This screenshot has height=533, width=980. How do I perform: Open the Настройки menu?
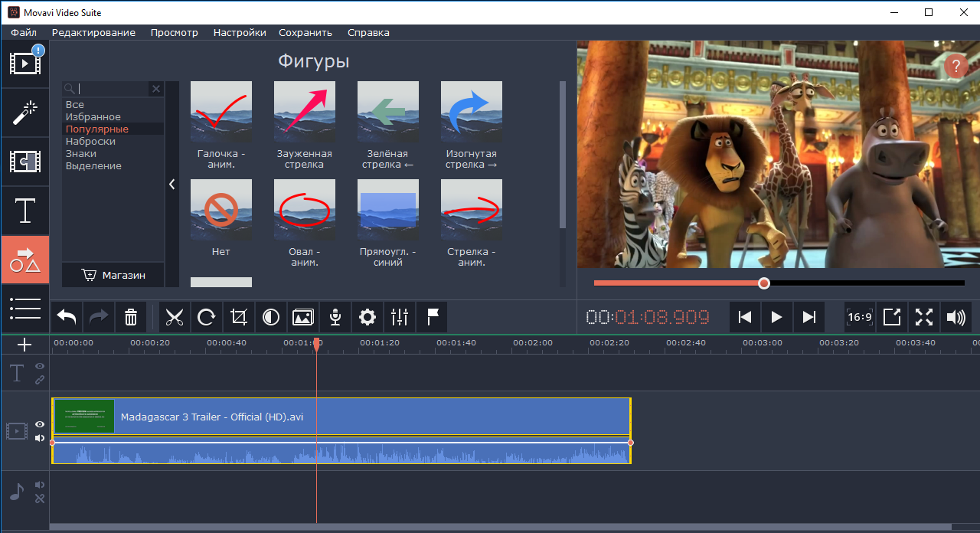tap(240, 33)
